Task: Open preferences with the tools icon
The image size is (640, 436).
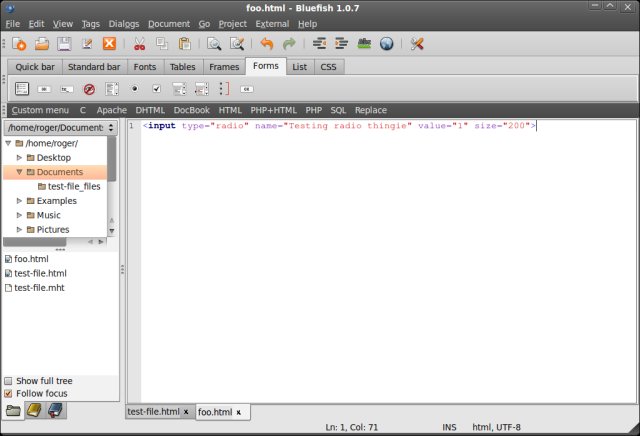Action: pos(417,44)
